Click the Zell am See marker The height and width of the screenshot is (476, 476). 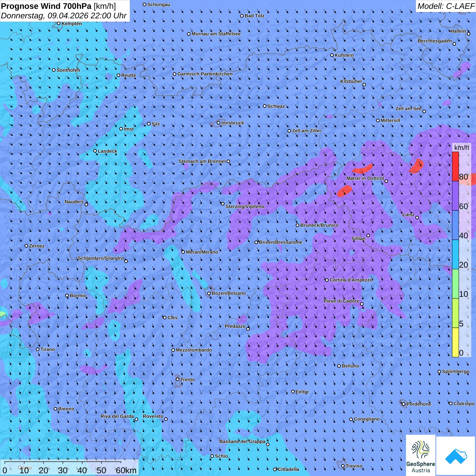coord(424,111)
